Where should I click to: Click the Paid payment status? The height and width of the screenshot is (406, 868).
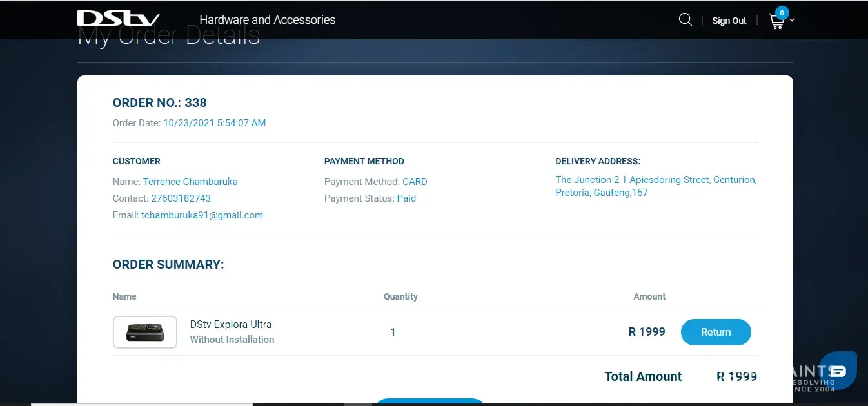pyautogui.click(x=406, y=198)
